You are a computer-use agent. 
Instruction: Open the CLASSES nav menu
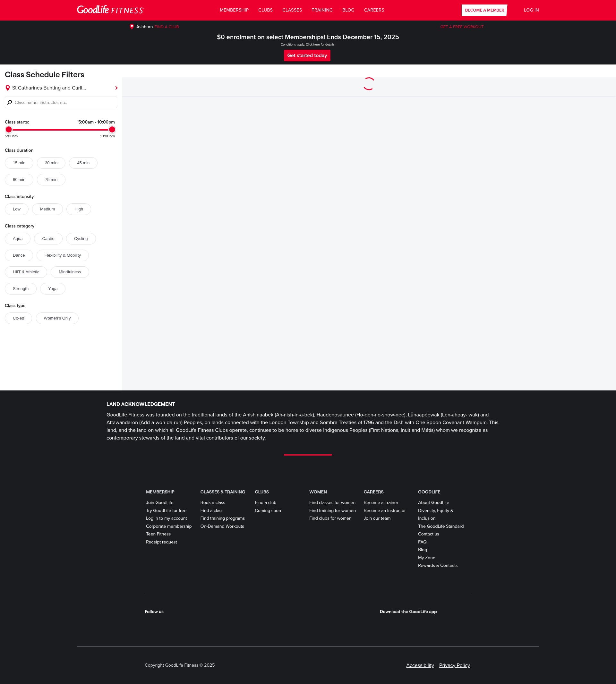click(x=292, y=10)
